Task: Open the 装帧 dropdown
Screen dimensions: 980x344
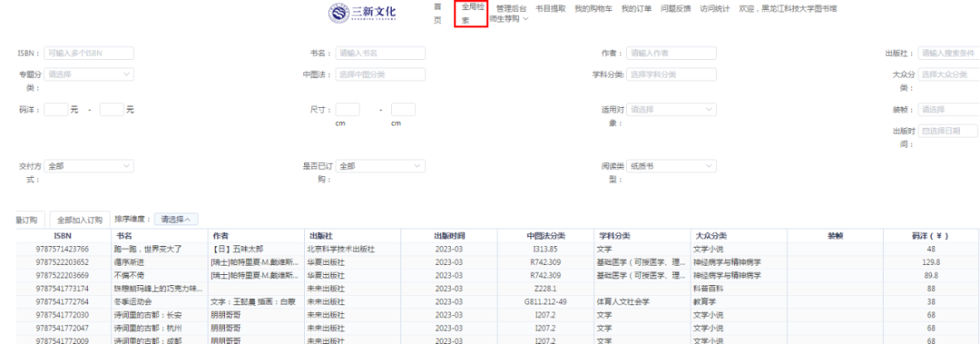Action: [949, 110]
